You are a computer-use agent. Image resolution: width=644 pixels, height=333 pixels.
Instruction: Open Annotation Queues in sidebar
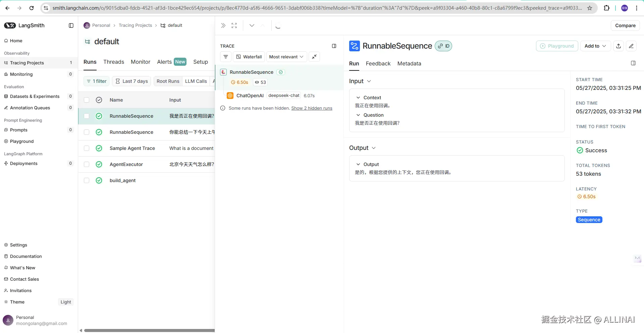(39, 108)
